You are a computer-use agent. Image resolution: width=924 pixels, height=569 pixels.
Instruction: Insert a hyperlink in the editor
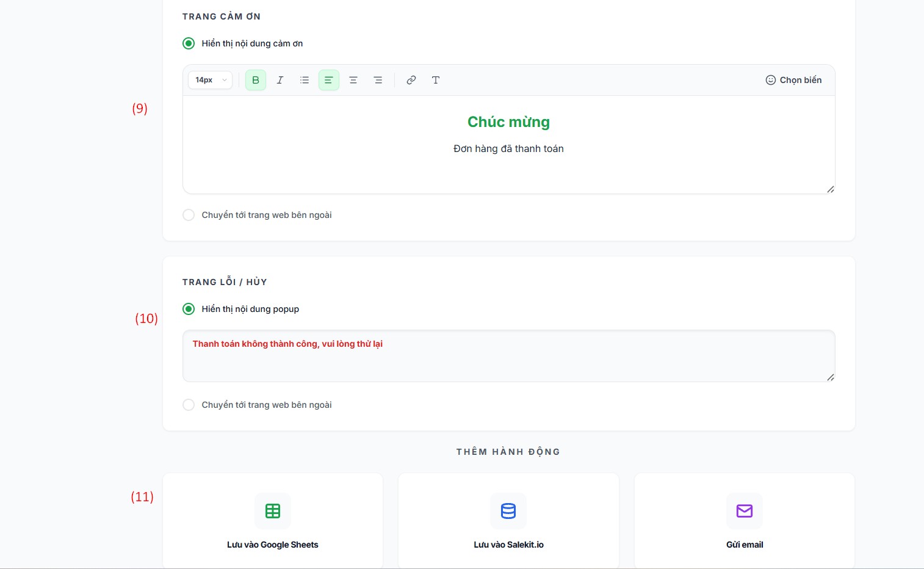pyautogui.click(x=411, y=80)
